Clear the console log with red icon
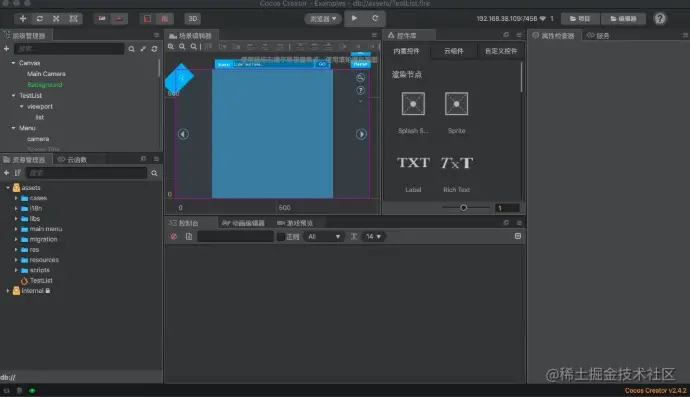 point(174,236)
